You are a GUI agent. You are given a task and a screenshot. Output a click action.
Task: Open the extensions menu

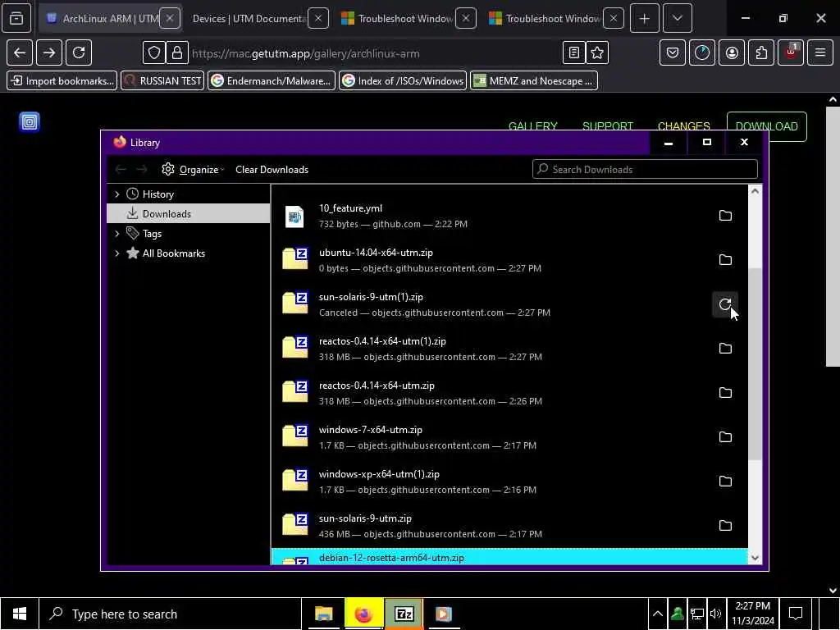coord(761,52)
